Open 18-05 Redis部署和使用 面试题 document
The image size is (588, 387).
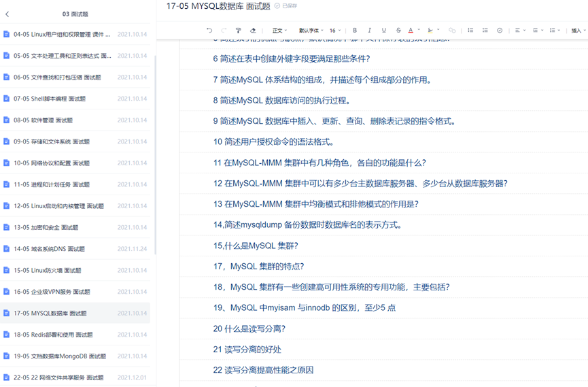53,335
